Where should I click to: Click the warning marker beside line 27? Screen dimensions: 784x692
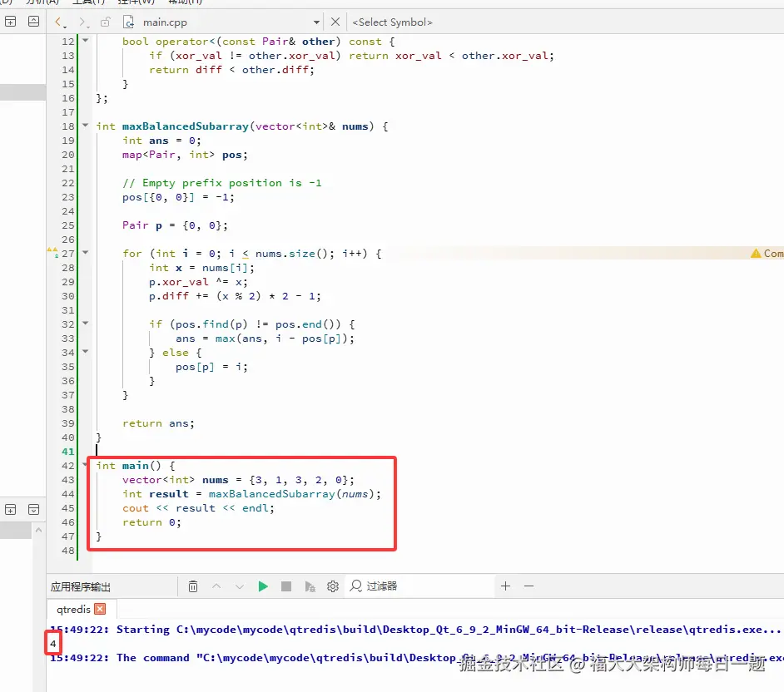click(x=52, y=252)
